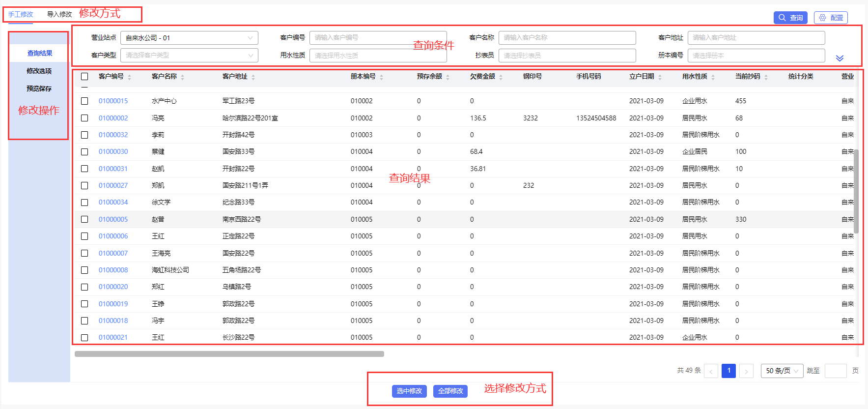Screen dimensions: 868x409
Task: Click sort arrows beside 用水性质 header
Action: point(713,77)
